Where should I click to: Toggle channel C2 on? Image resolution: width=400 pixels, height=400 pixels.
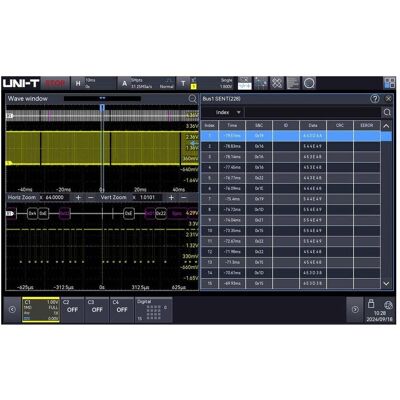(x=72, y=310)
